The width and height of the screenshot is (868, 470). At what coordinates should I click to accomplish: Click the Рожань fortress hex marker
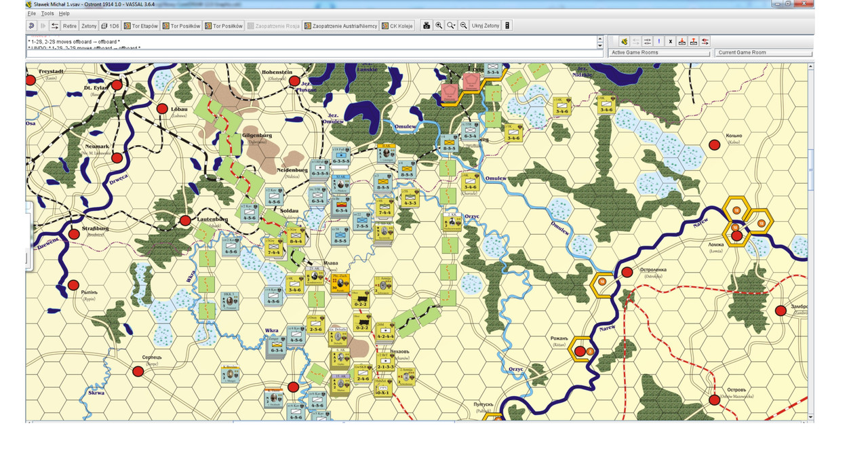pyautogui.click(x=581, y=350)
